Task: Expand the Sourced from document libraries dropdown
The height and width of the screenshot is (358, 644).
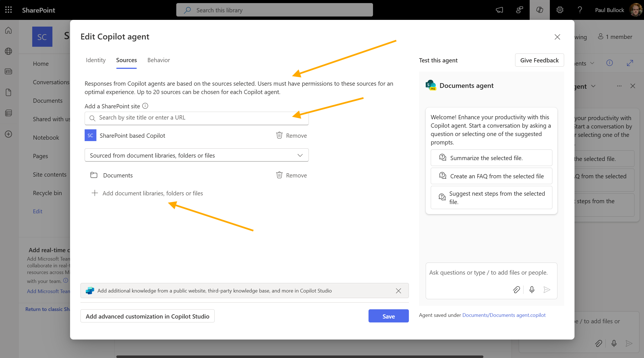Action: pos(300,155)
